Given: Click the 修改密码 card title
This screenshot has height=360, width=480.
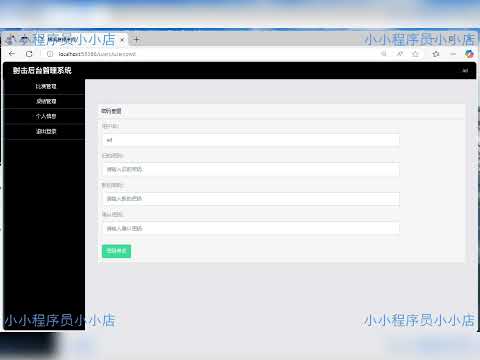Looking at the screenshot, I should tap(111, 111).
